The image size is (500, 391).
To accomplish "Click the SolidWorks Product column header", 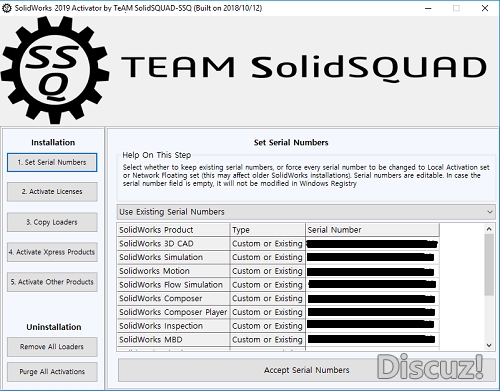I will click(x=173, y=230).
